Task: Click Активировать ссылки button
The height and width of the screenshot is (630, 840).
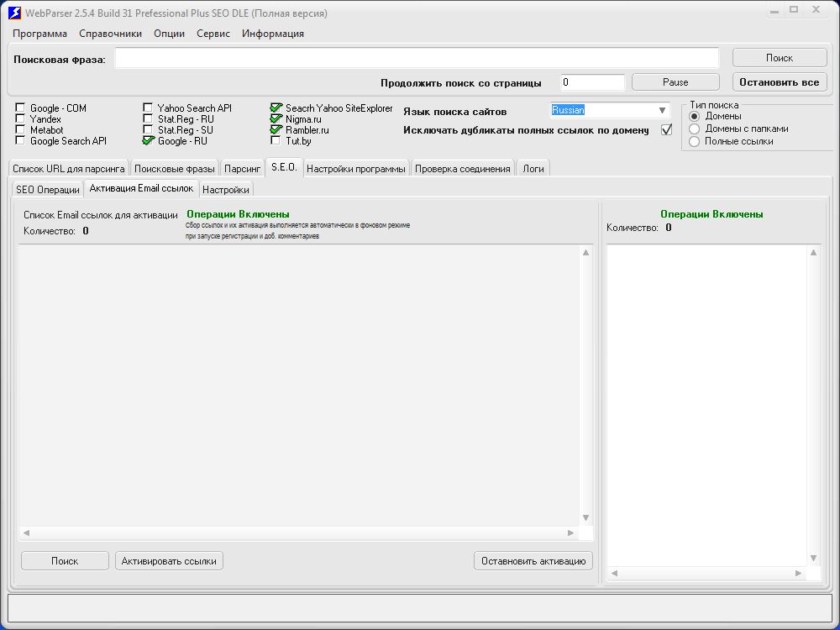Action: click(x=169, y=561)
